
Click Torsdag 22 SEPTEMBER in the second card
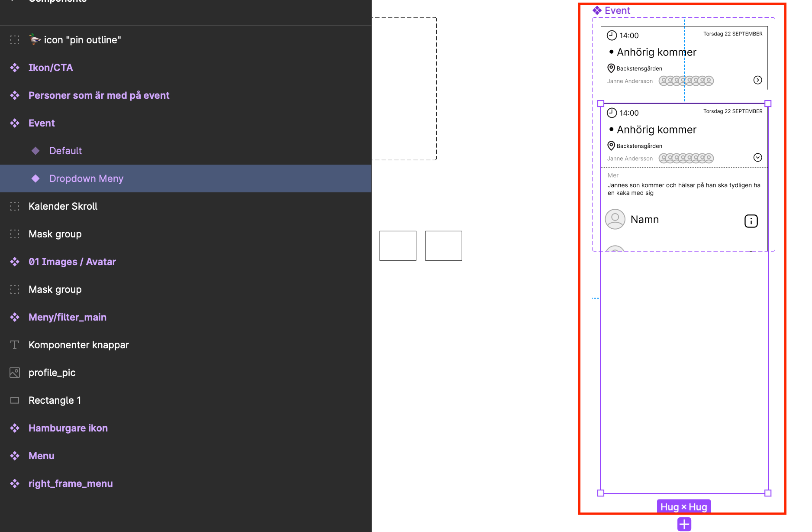733,111
